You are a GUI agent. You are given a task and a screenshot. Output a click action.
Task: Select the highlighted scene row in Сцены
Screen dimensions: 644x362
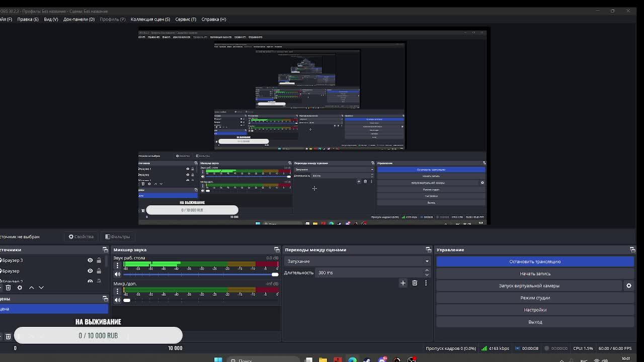tap(54, 309)
